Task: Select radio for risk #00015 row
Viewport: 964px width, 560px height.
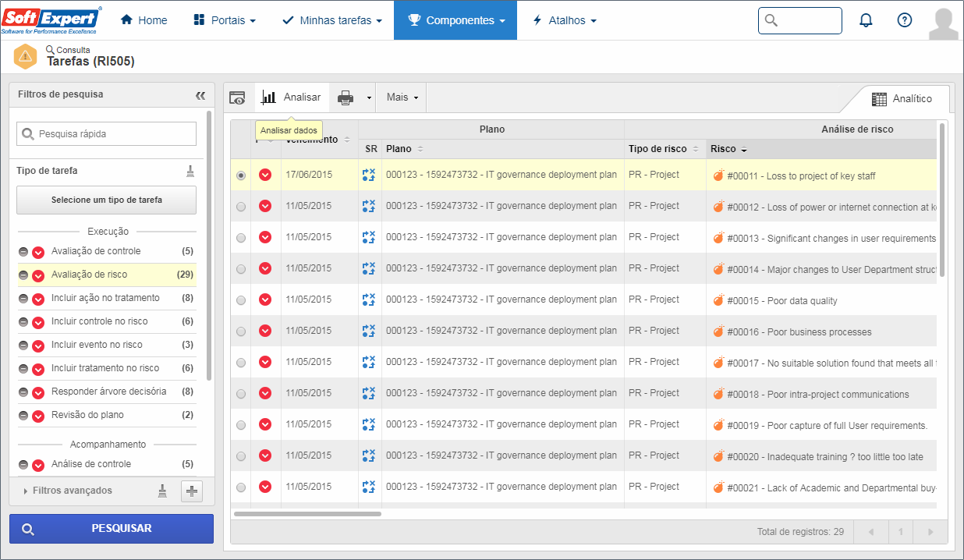Action: [x=241, y=300]
